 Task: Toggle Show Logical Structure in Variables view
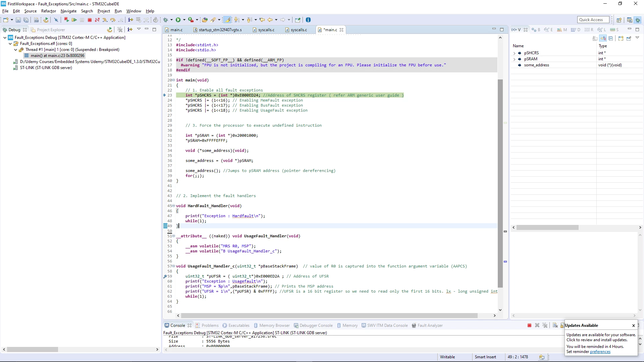[x=603, y=39]
